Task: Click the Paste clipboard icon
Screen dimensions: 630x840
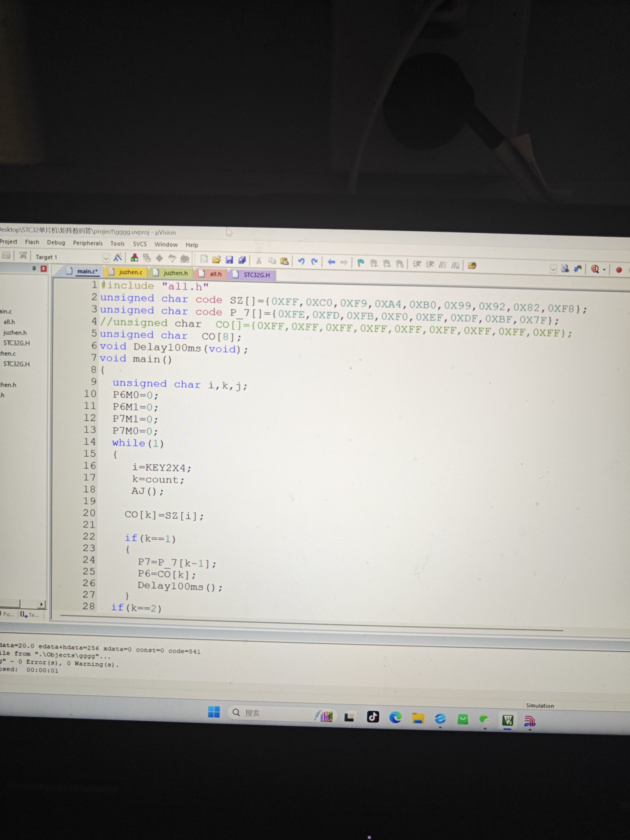Action: click(x=284, y=261)
